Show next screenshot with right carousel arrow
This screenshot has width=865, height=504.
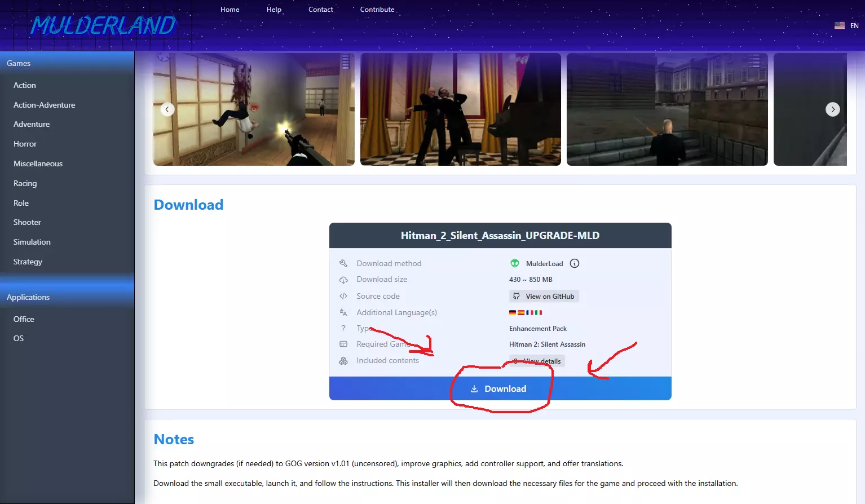tap(833, 109)
